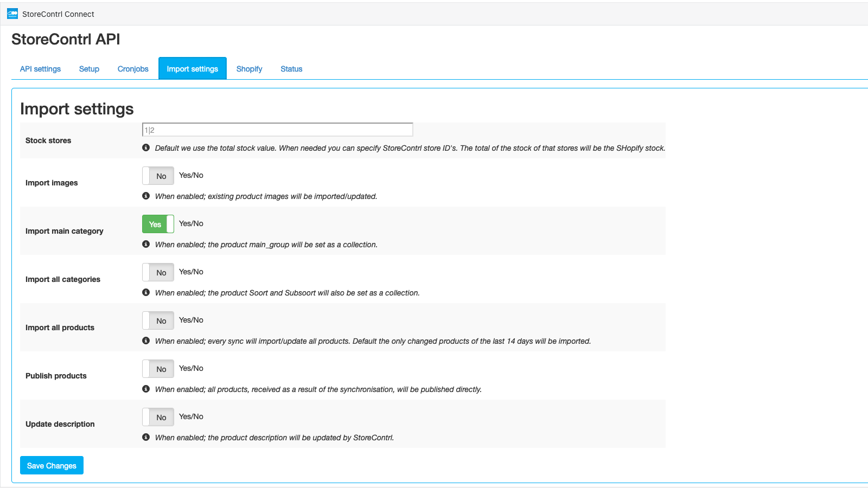The height and width of the screenshot is (488, 868).
Task: Click the Publish products label
Action: tap(56, 376)
